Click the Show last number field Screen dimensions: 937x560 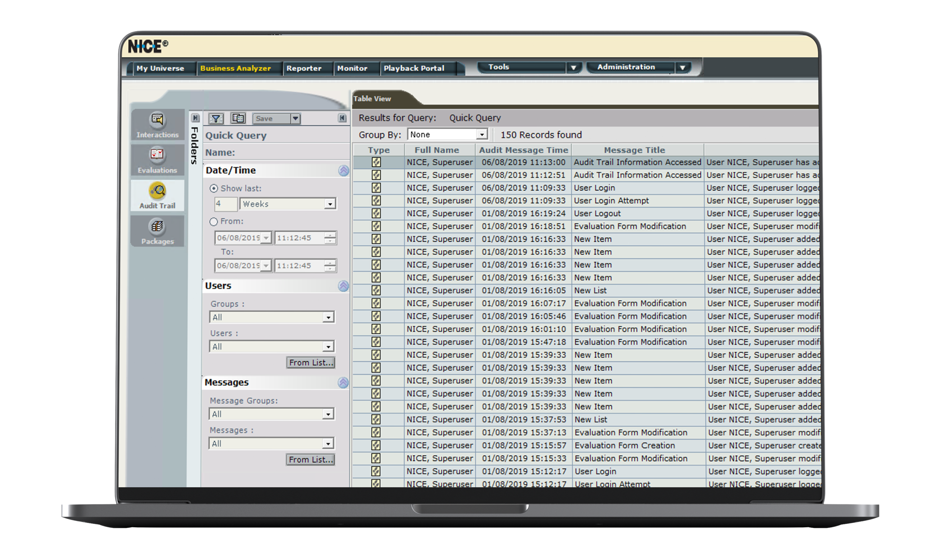pyautogui.click(x=225, y=204)
